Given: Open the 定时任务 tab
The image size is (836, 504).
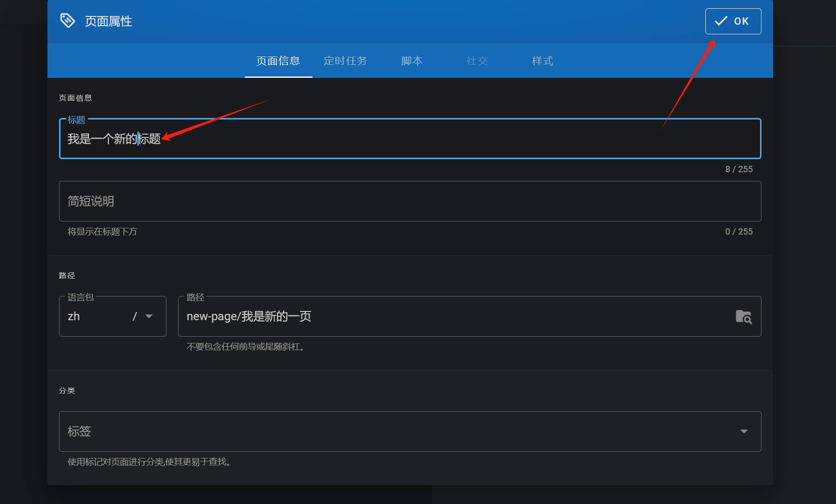Looking at the screenshot, I should pyautogui.click(x=345, y=61).
